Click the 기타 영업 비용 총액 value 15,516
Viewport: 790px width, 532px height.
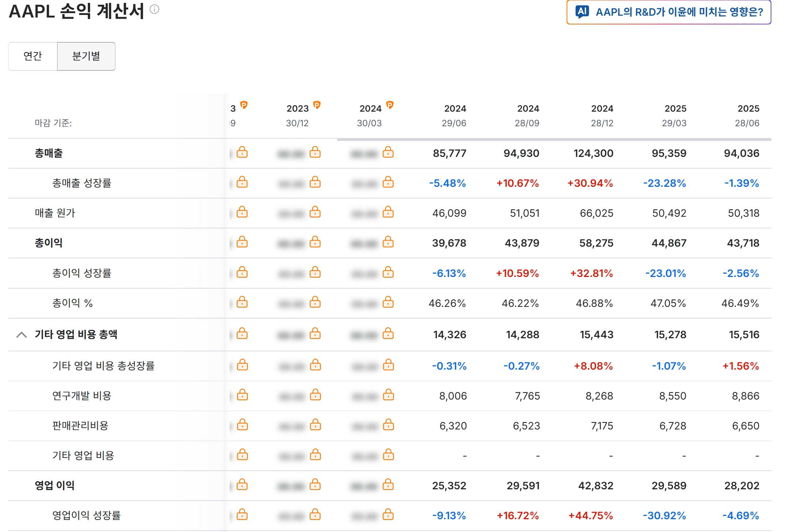(x=744, y=335)
